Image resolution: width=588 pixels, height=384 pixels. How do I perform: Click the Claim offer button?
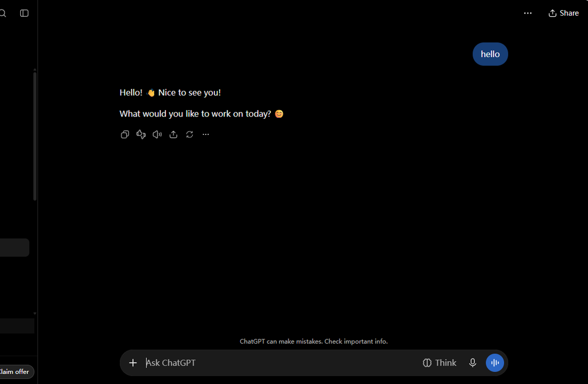pyautogui.click(x=15, y=372)
